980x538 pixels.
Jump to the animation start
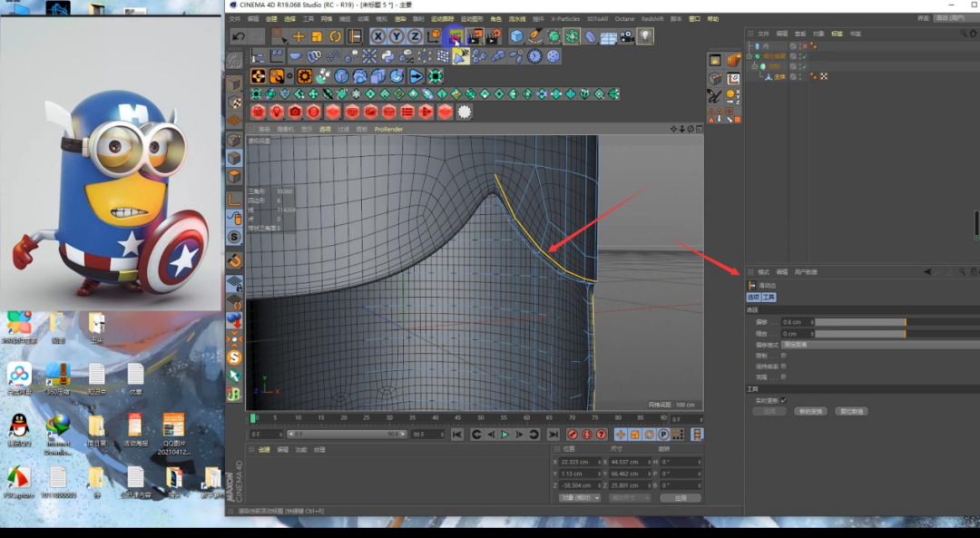coord(456,435)
